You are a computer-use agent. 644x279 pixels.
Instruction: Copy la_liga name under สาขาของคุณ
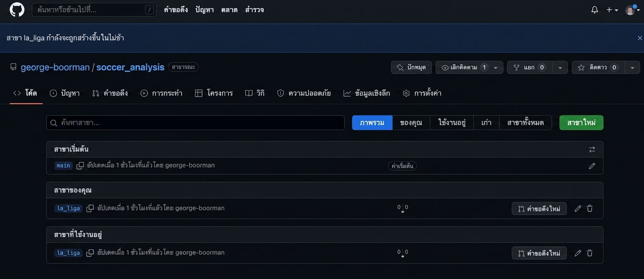(x=90, y=208)
